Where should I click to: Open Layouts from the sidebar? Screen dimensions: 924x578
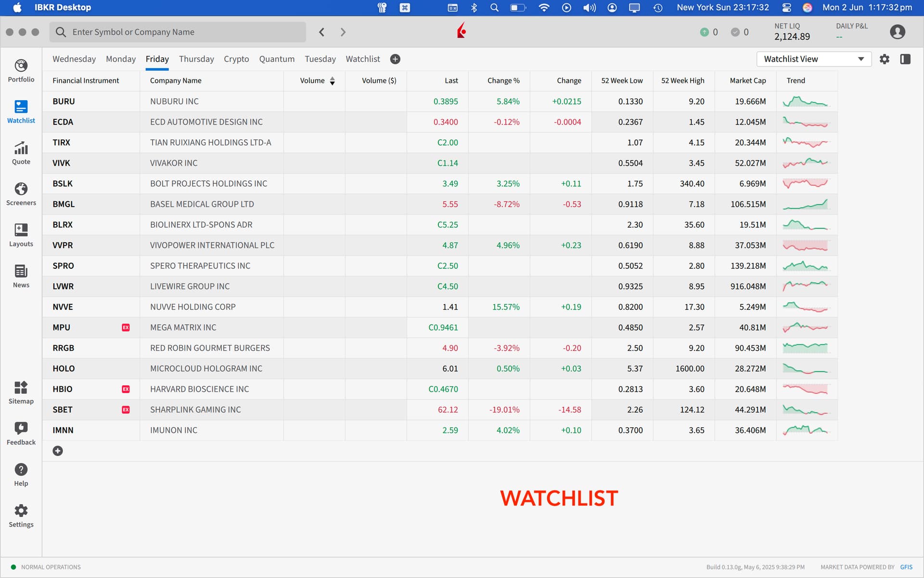pyautogui.click(x=21, y=235)
